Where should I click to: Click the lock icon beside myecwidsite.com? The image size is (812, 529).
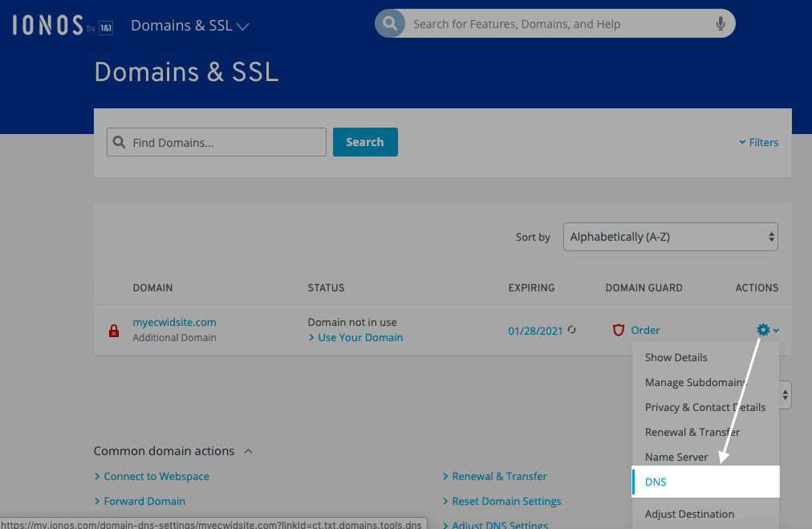point(113,330)
